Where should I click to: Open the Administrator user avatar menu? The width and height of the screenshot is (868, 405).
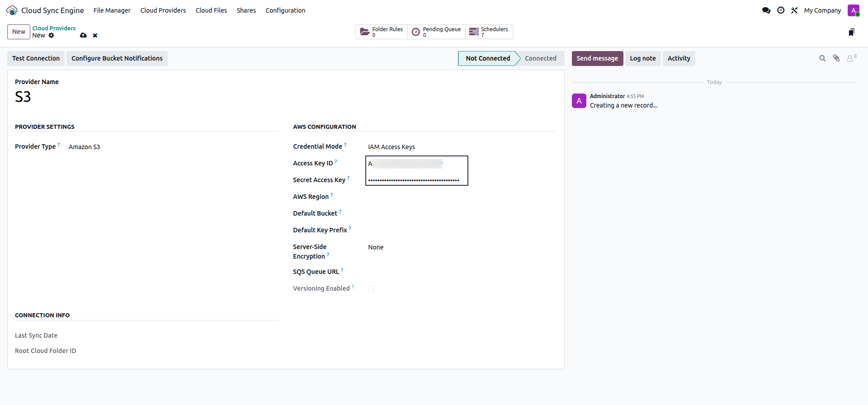854,10
